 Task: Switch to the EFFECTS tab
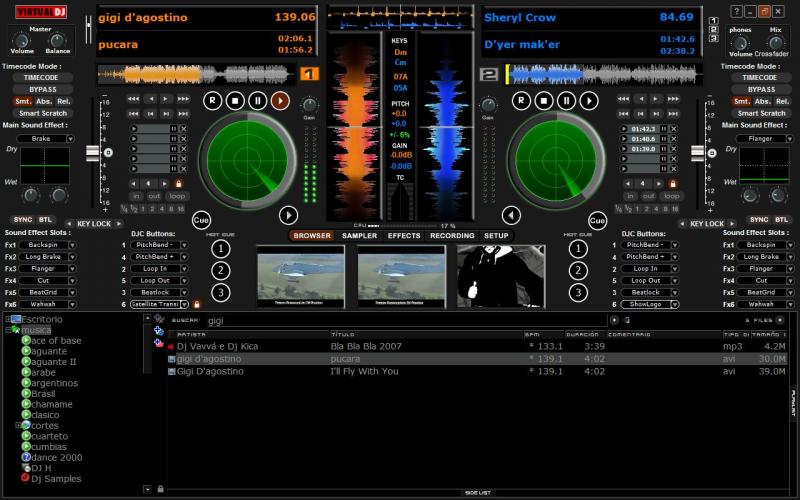tap(404, 236)
